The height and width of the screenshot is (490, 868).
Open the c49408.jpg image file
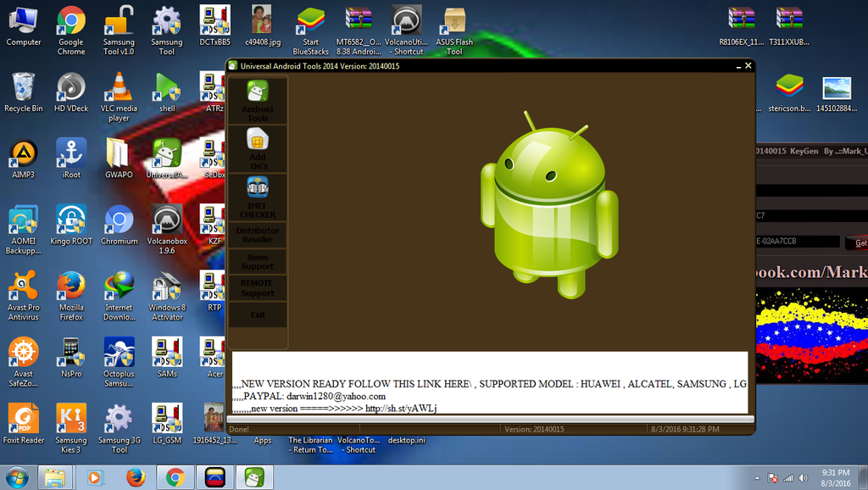(263, 26)
